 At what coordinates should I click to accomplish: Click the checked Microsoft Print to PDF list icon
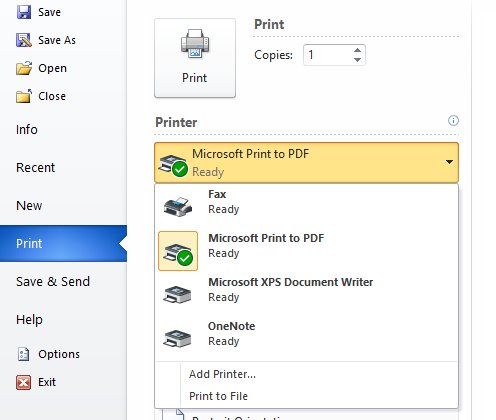pos(178,251)
